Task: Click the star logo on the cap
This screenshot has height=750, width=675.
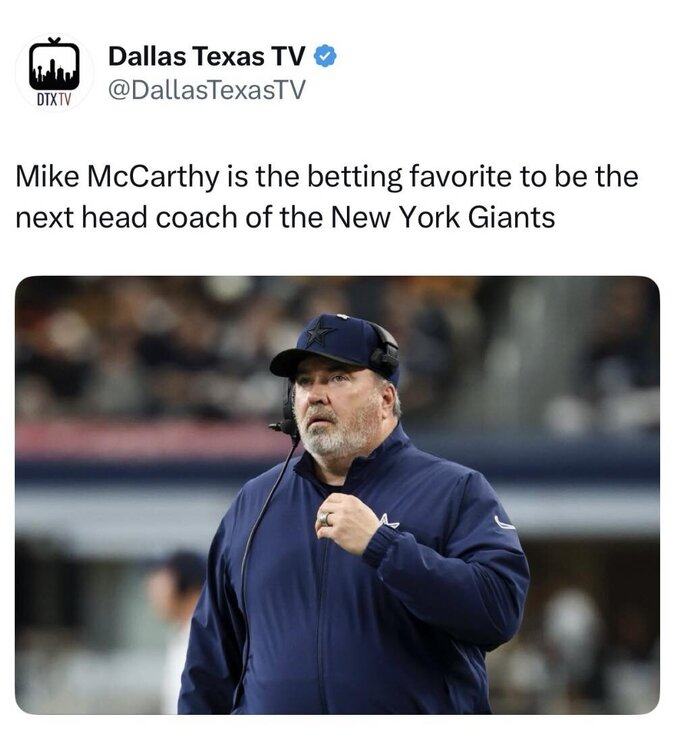Action: click(319, 333)
